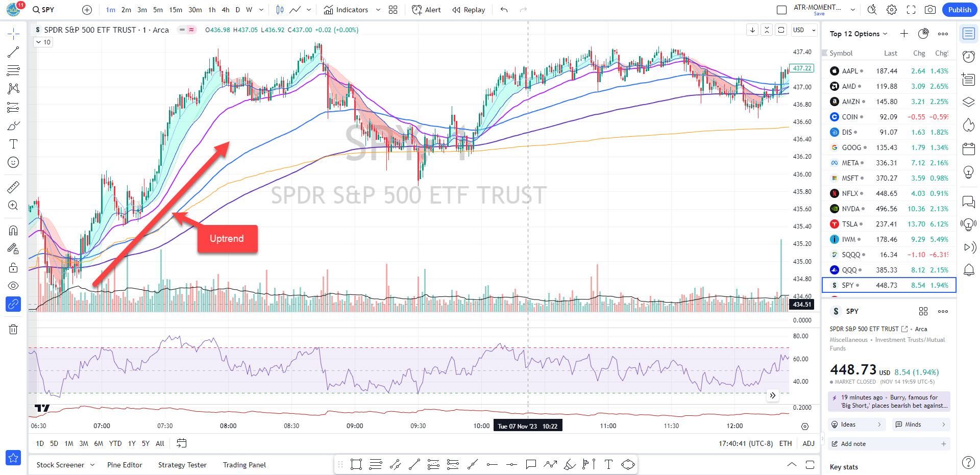This screenshot has height=475, width=980.
Task: Open the Strategy Tester tab
Action: click(x=182, y=465)
